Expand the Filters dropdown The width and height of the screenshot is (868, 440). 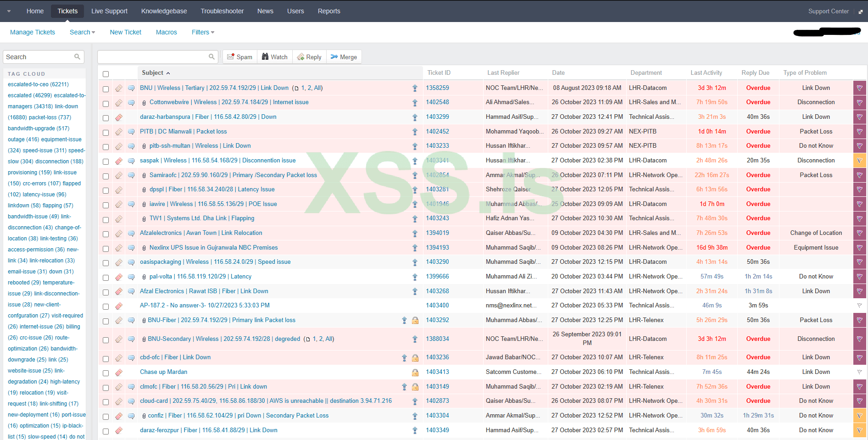tap(203, 32)
